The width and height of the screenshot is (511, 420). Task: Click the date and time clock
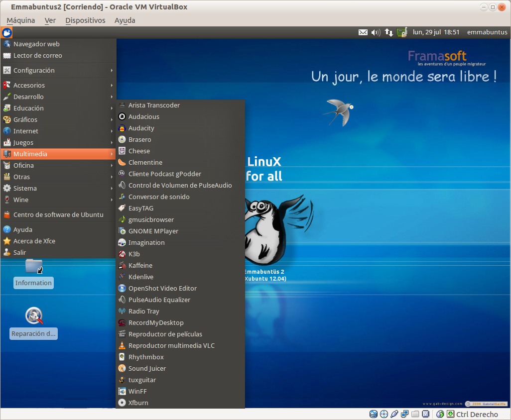click(x=436, y=32)
